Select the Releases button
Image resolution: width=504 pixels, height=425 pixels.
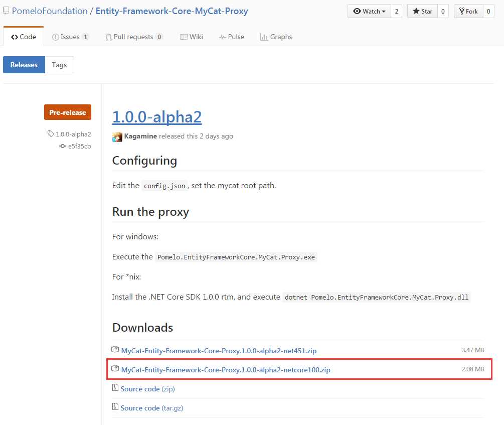tap(24, 65)
